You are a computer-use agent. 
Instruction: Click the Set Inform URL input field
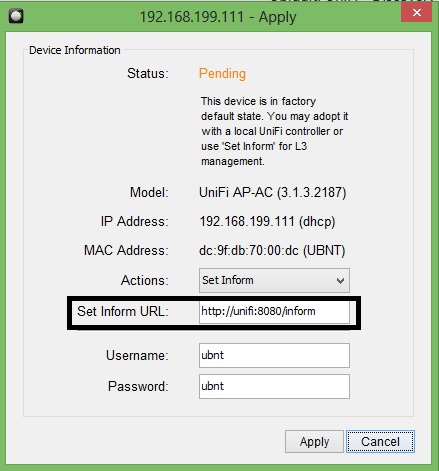click(274, 312)
